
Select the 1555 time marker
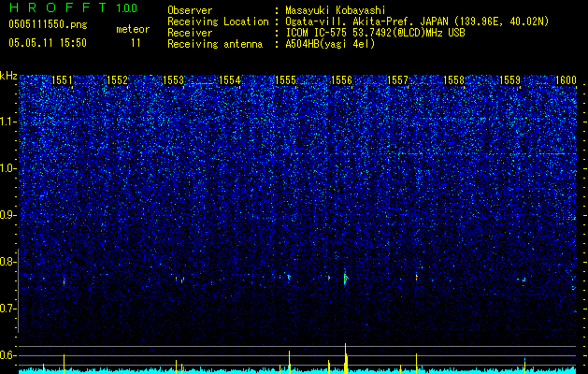286,80
